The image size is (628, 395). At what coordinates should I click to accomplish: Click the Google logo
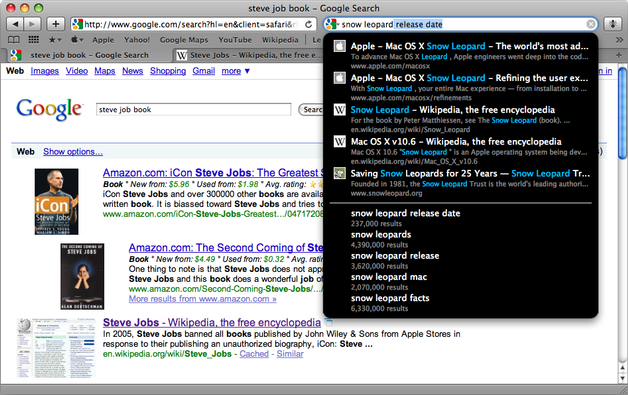pyautogui.click(x=50, y=109)
